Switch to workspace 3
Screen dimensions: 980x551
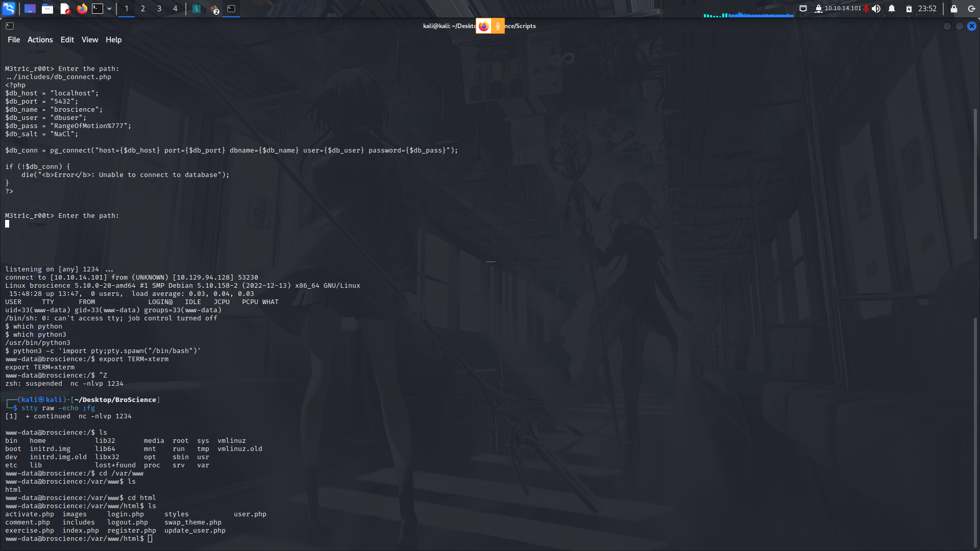[x=159, y=8]
